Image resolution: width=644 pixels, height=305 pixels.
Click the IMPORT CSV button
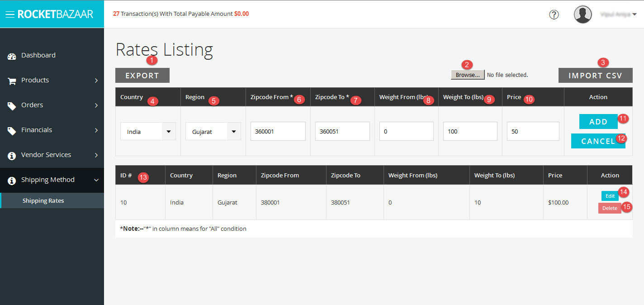tap(595, 76)
